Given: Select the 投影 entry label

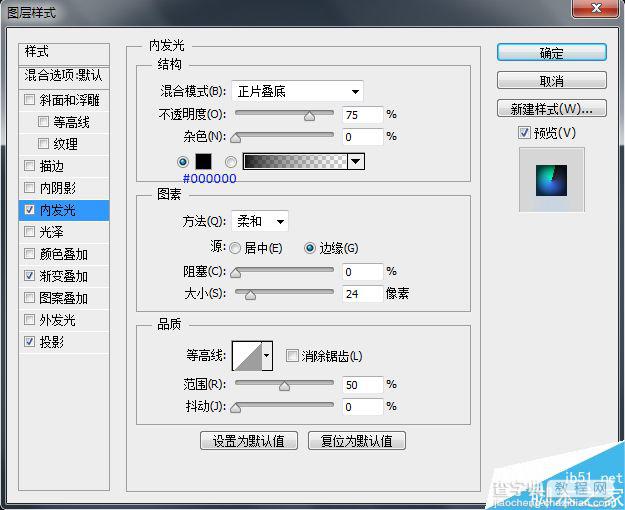Looking at the screenshot, I should pos(51,342).
